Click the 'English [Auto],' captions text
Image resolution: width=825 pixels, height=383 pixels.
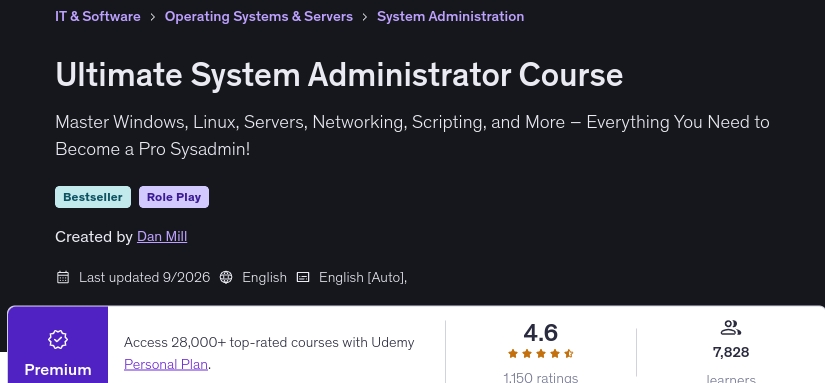point(363,277)
